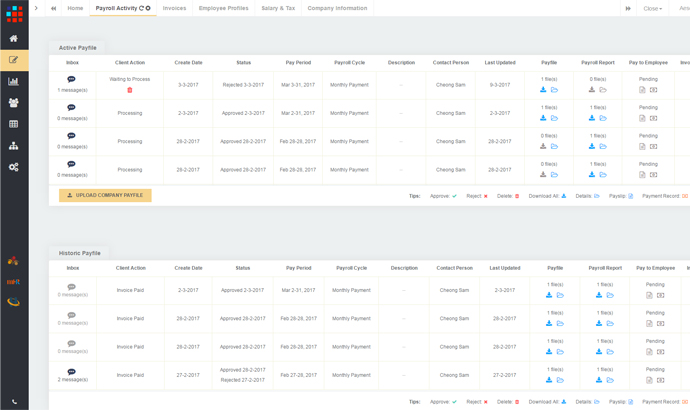The image size is (690, 410).
Task: Click the 'Mar 3-31, 2017' pay period cell
Action: click(x=298, y=85)
